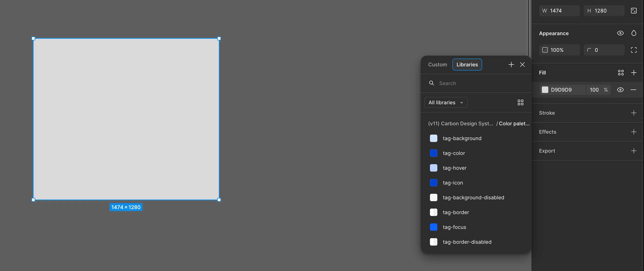This screenshot has height=271, width=644.
Task: Click the Fill section label
Action: click(x=542, y=73)
